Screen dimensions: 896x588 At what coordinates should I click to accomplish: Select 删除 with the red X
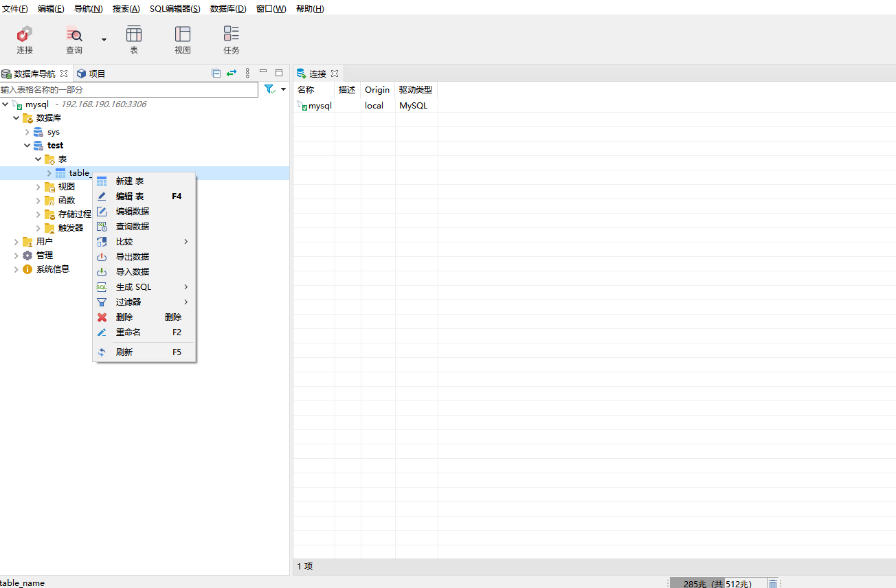click(124, 317)
